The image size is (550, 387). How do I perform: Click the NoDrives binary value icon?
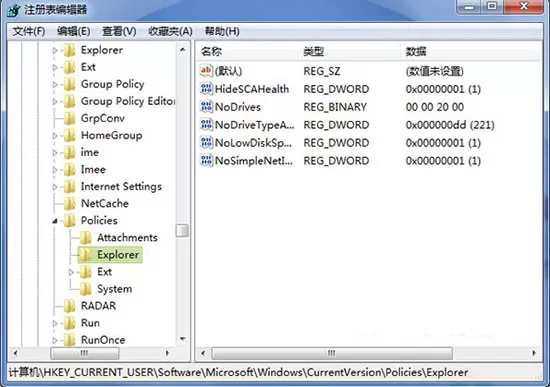(x=206, y=107)
